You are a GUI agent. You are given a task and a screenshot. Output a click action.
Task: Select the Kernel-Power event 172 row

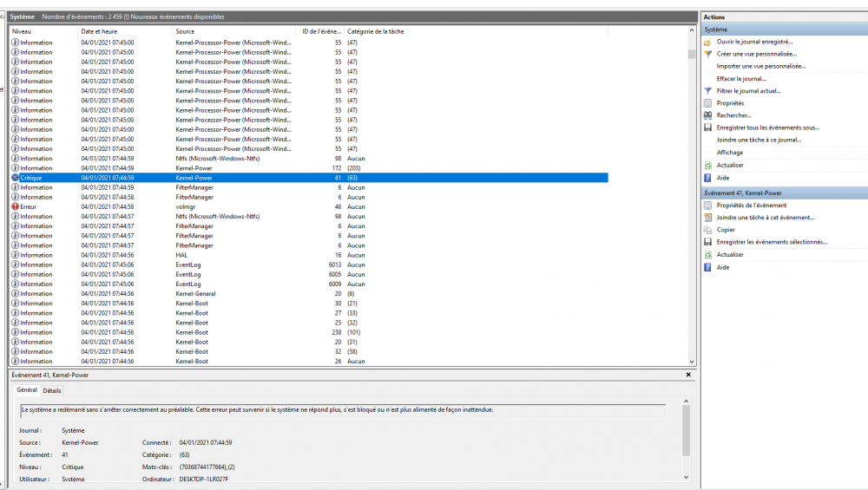309,168
